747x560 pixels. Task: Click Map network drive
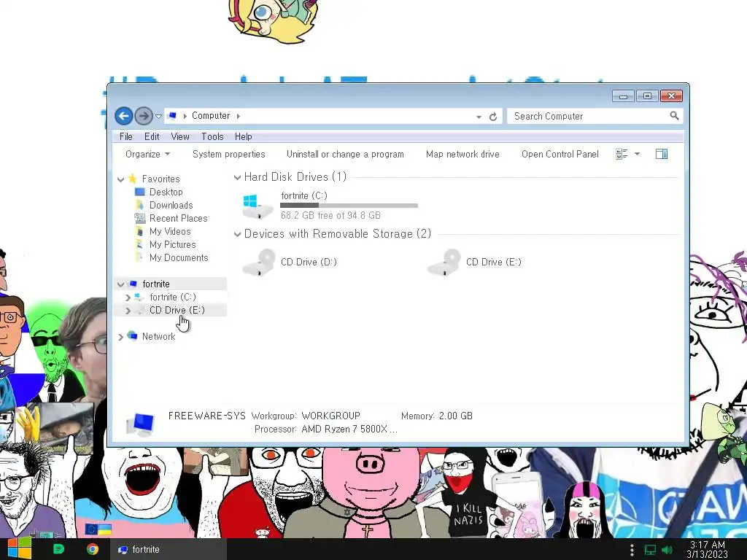point(462,155)
